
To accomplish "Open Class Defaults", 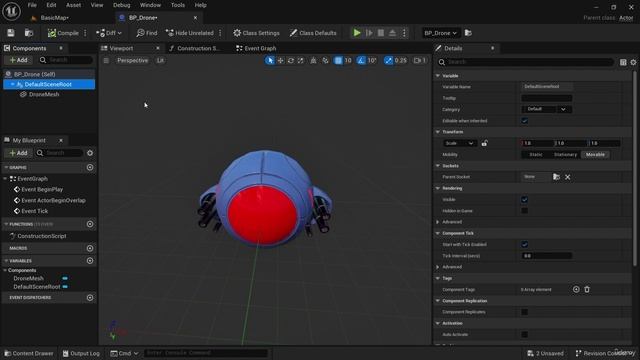I will click(x=313, y=33).
